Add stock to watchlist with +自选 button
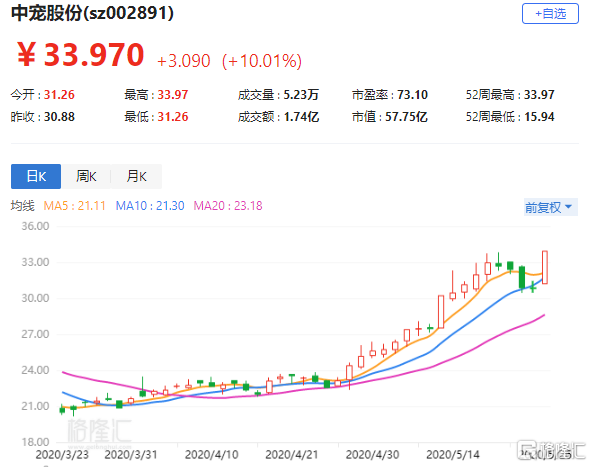The height and width of the screenshot is (467, 592). (550, 14)
